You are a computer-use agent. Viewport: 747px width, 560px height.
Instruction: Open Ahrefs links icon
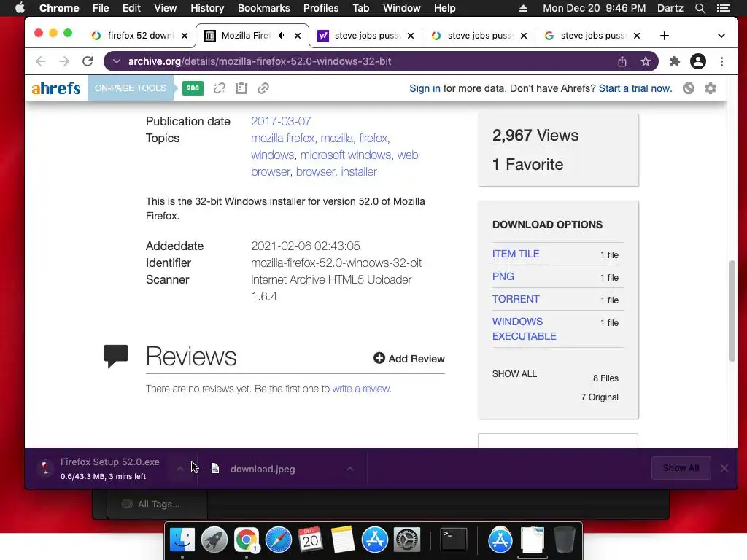pyautogui.click(x=263, y=88)
